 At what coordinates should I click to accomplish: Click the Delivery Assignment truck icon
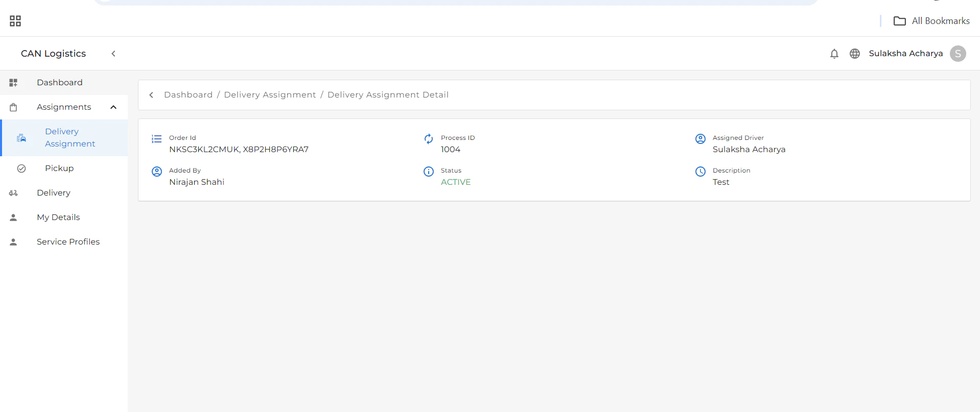point(21,138)
